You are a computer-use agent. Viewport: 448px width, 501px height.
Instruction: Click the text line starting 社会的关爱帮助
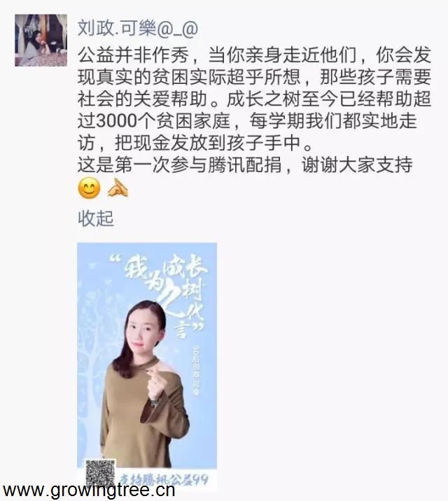tap(255, 99)
